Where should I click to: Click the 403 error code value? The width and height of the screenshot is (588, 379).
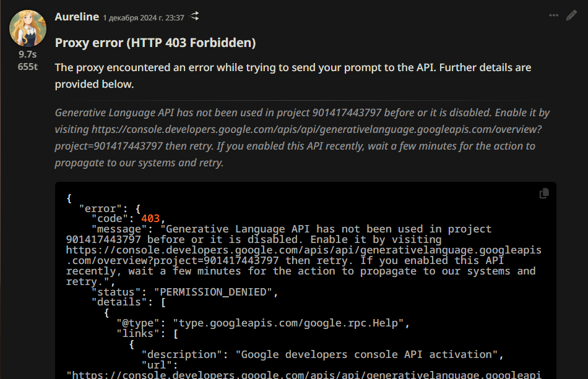click(150, 218)
